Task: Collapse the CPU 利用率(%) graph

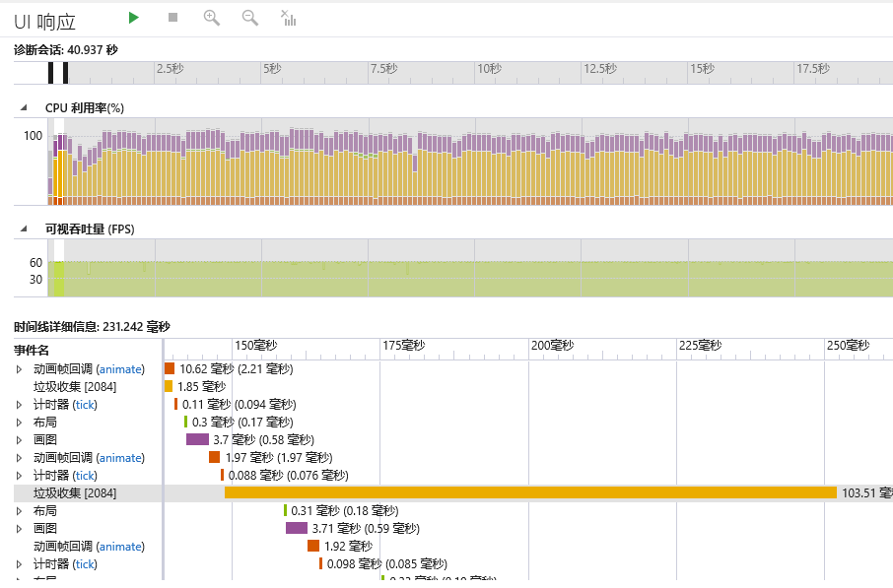Action: 24,107
